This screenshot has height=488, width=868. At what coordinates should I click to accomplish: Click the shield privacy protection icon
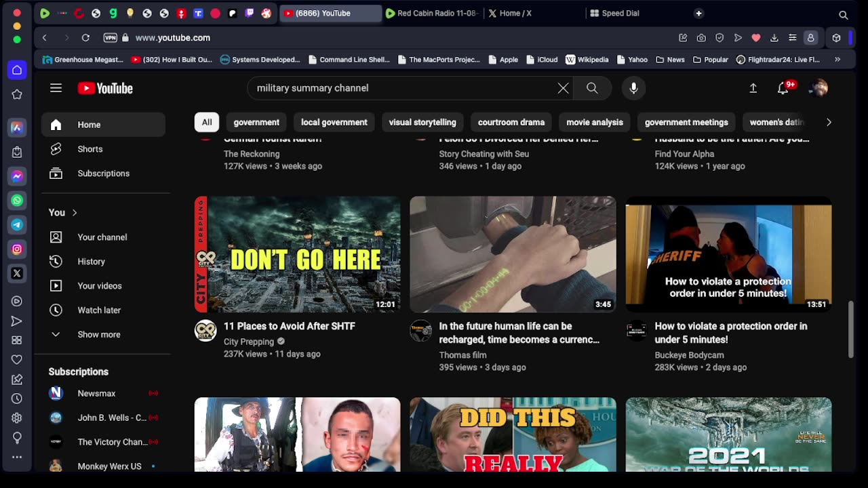coord(719,38)
